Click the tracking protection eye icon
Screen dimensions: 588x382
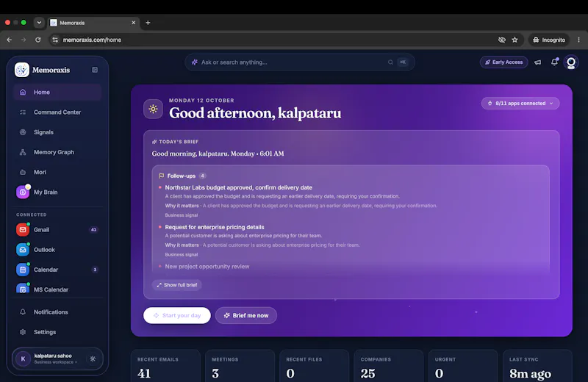(502, 40)
